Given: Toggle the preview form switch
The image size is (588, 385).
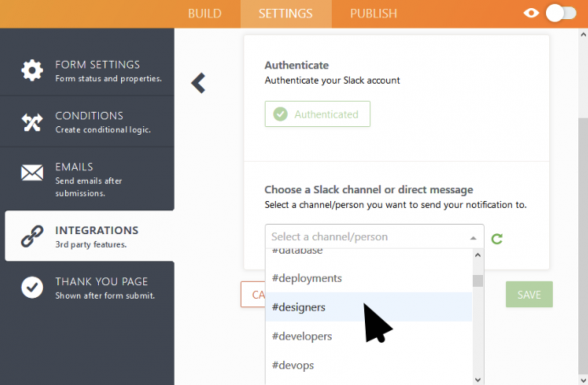Looking at the screenshot, I should pos(561,13).
